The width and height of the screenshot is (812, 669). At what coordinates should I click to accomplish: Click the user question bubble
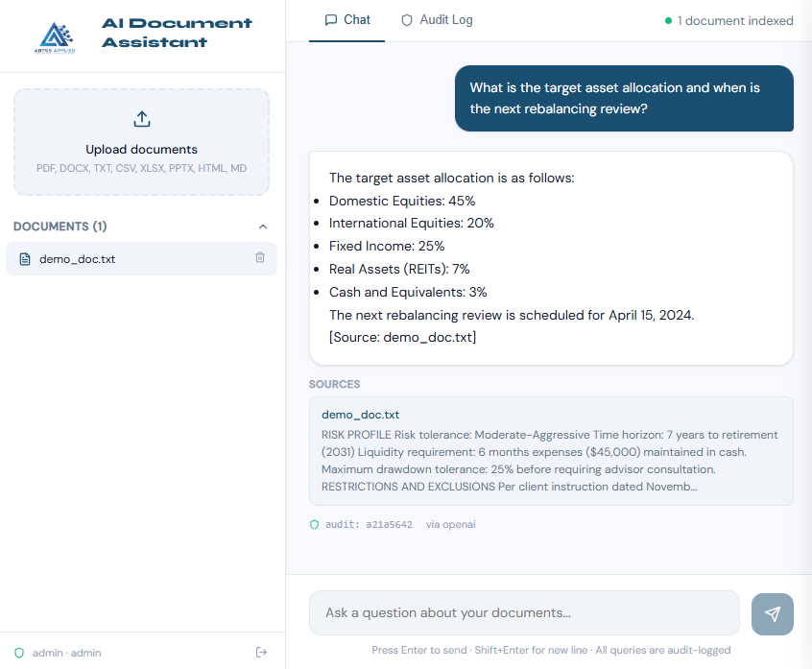coord(624,98)
